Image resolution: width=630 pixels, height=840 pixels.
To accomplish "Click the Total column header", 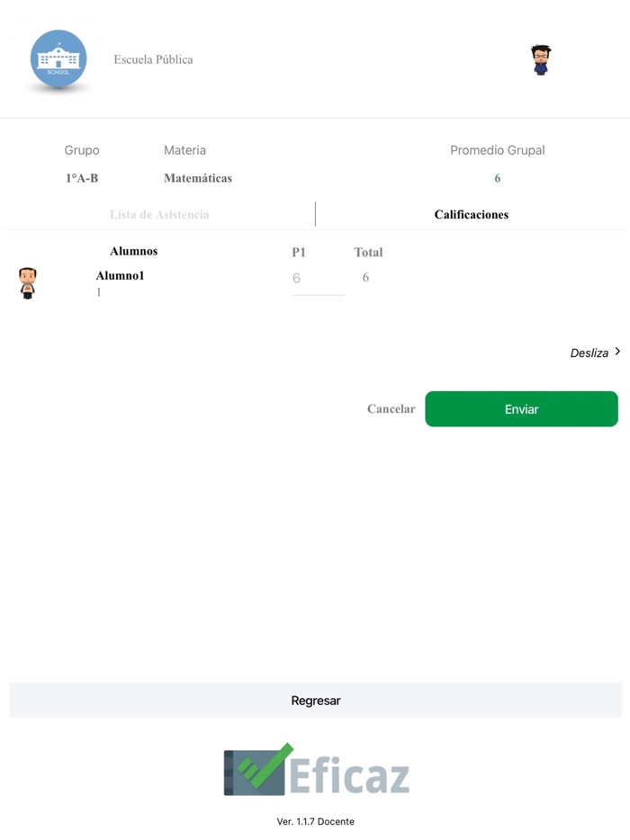I will click(x=368, y=253).
